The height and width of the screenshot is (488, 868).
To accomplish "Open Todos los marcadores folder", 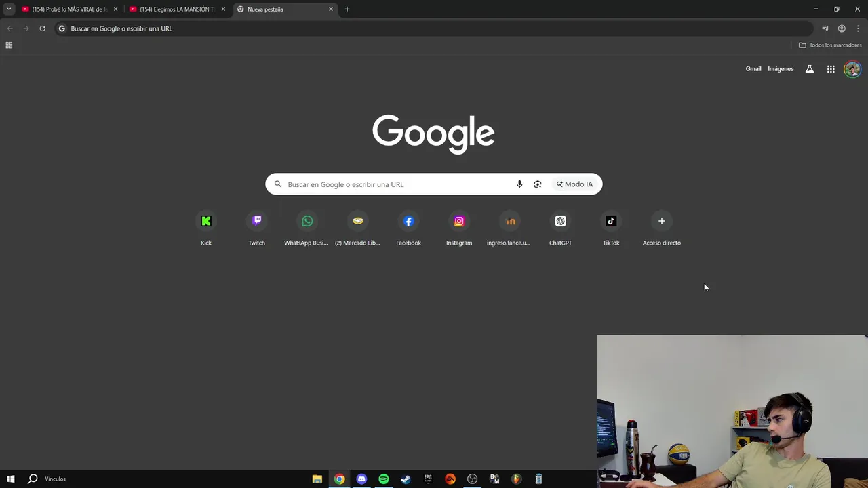I will point(830,45).
